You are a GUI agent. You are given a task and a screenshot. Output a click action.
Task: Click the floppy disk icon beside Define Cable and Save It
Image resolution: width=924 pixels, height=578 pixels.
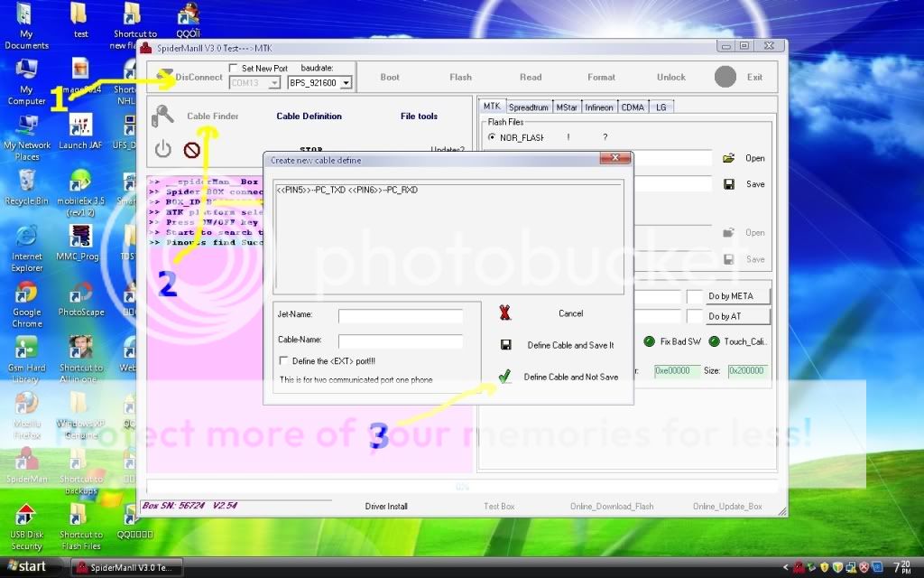[x=505, y=344]
